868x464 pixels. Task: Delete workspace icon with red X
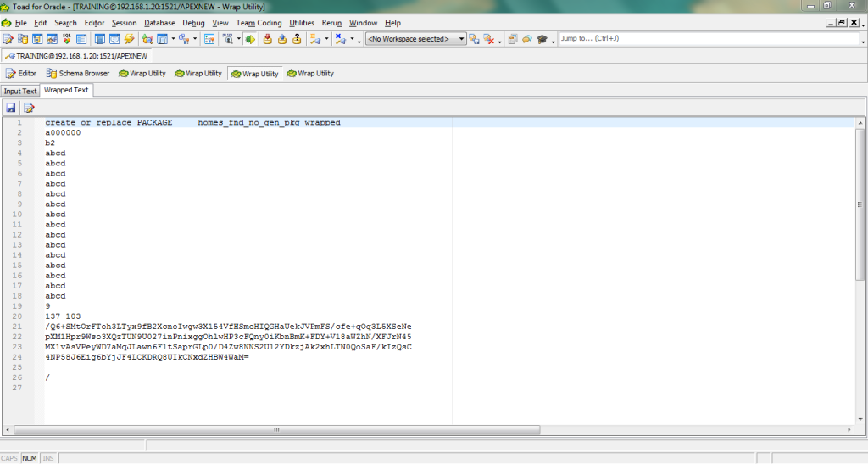[489, 39]
